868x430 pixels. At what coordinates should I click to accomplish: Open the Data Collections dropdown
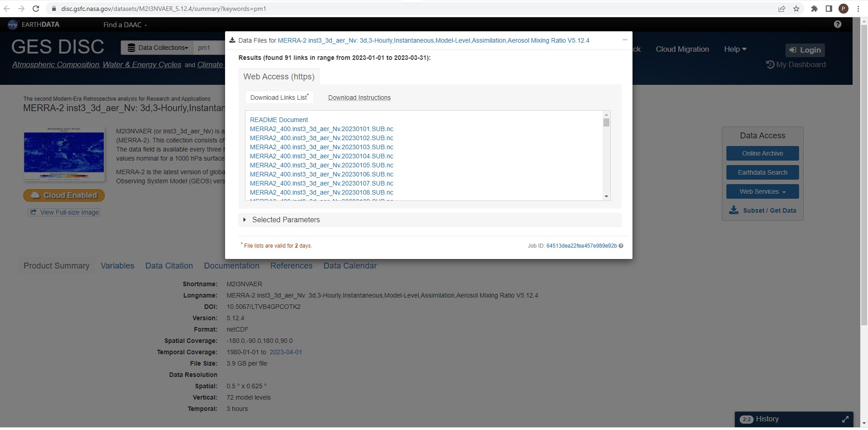(157, 48)
